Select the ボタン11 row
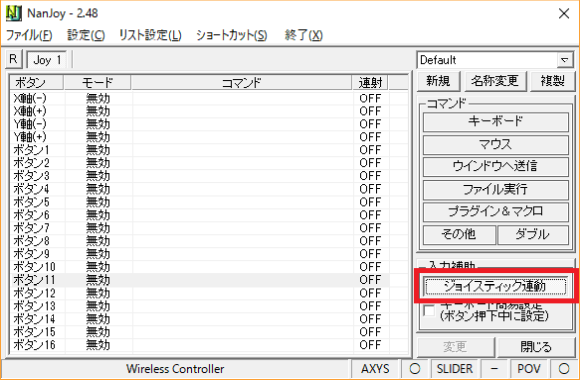This screenshot has height=380, width=580. tap(200, 280)
